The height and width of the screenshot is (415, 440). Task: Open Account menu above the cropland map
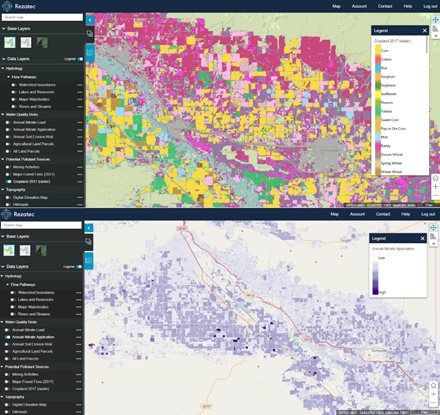coord(359,6)
